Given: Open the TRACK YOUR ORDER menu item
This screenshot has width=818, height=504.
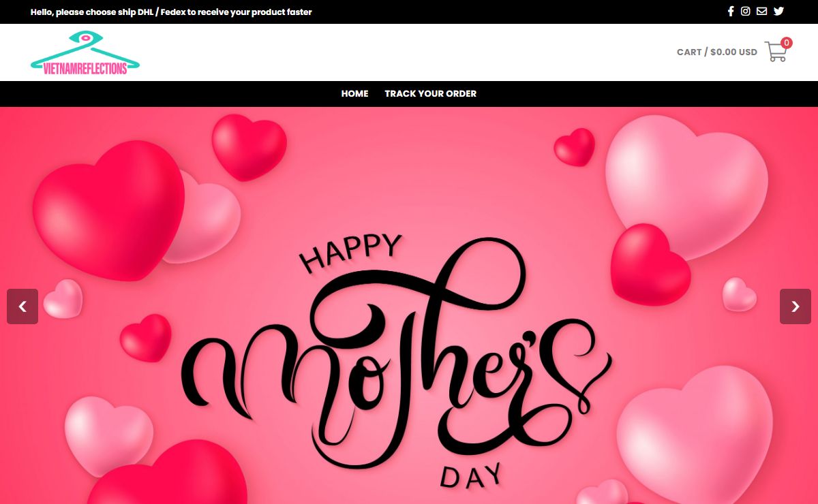Looking at the screenshot, I should (x=430, y=94).
